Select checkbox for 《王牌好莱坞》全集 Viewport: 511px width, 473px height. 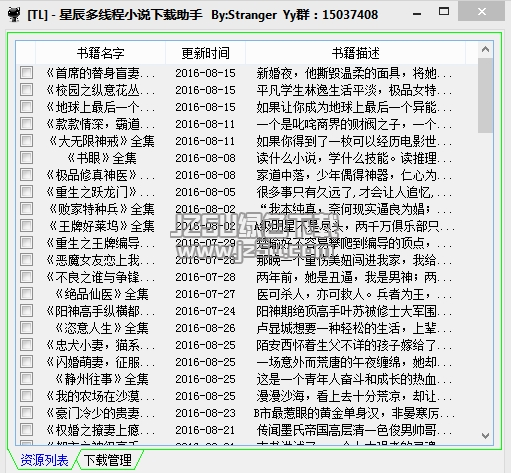pos(26,226)
